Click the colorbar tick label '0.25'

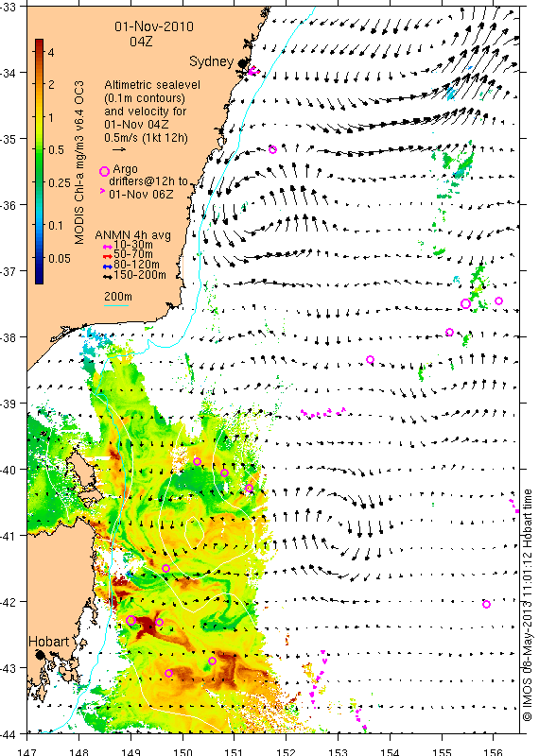click(60, 182)
